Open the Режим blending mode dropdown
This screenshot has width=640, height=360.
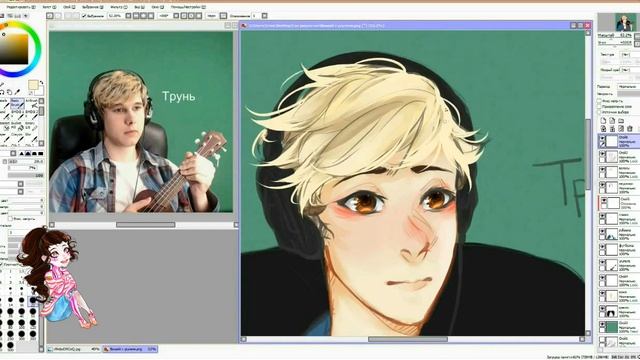click(x=629, y=87)
